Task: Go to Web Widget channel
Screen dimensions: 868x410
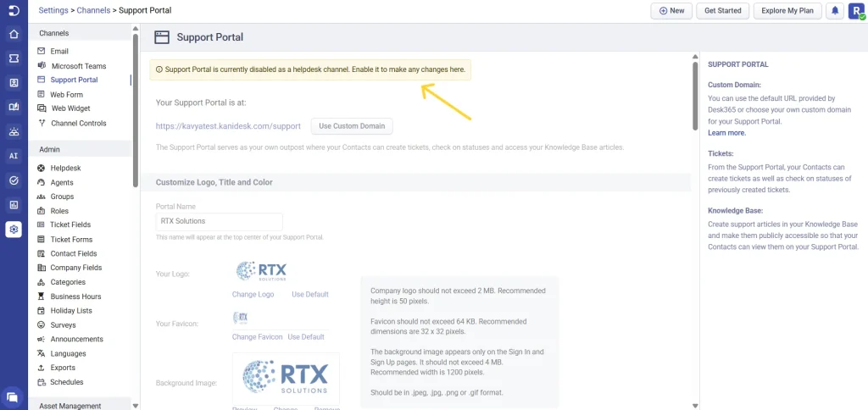Action: [x=70, y=108]
